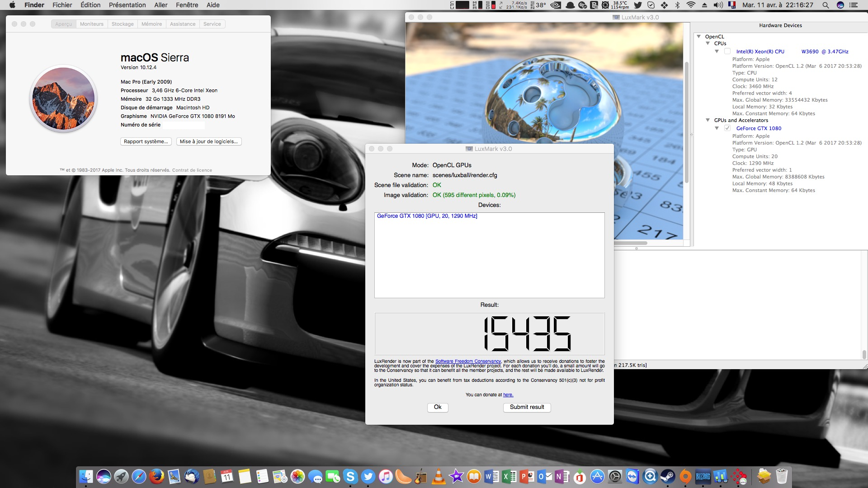The image size is (868, 488).
Task: Select 'Compute Units: 20' GPU row
Action: click(755, 156)
